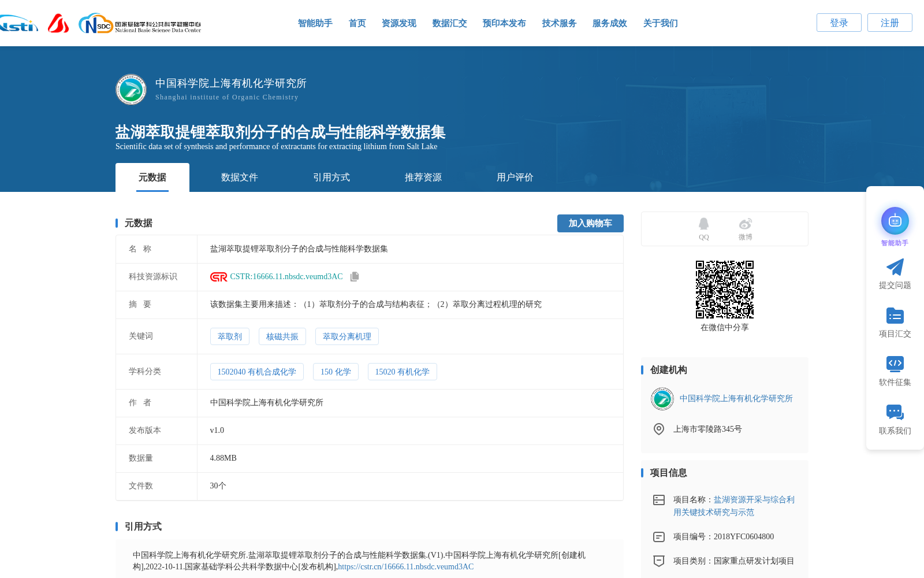This screenshot has height=578, width=924.
Task: Open the 关于我们 menu item
Action: pos(661,23)
